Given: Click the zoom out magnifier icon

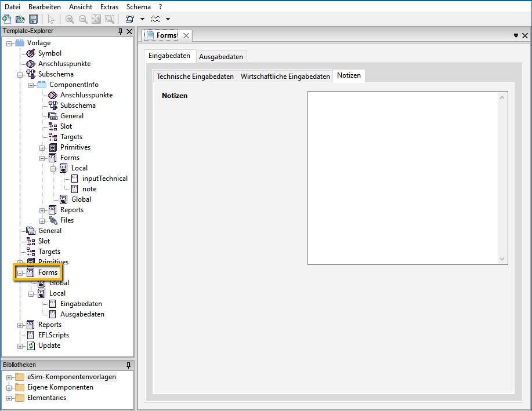Looking at the screenshot, I should click(83, 19).
